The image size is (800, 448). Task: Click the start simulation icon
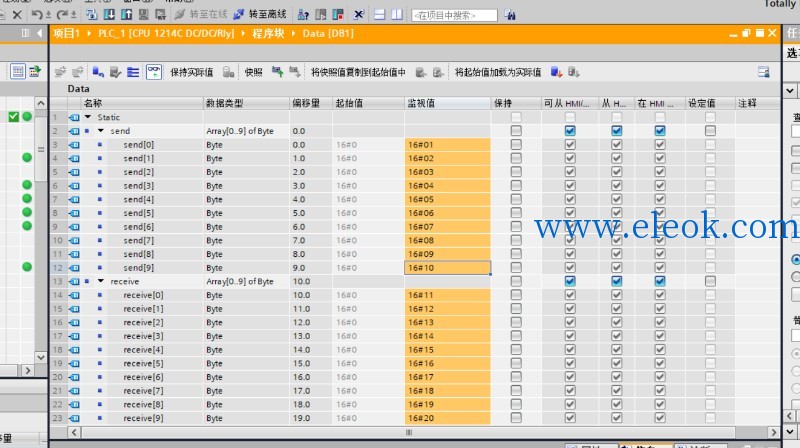click(x=144, y=15)
